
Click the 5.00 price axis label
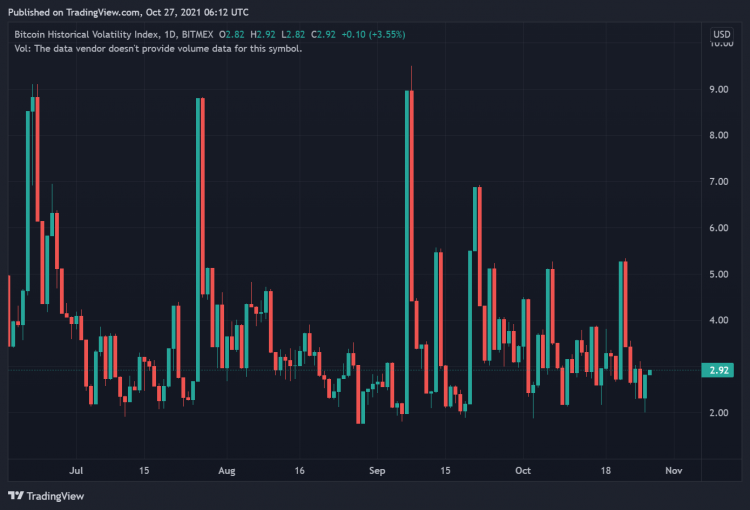coord(719,274)
